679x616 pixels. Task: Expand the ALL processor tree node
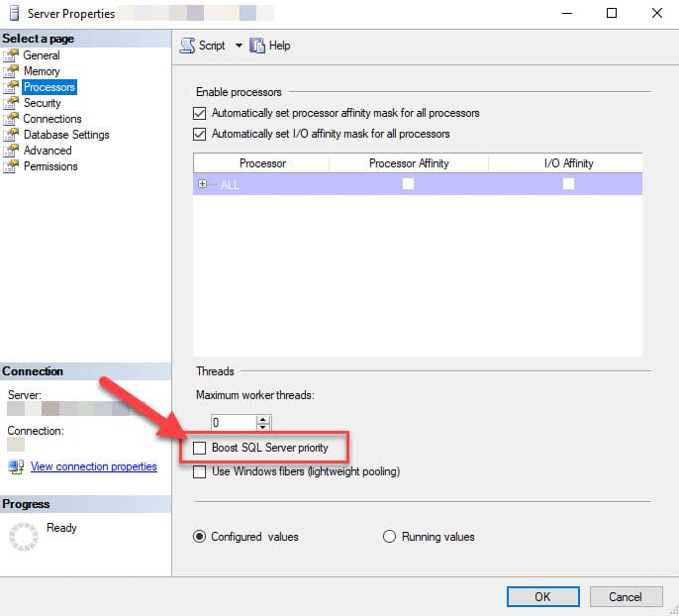coord(202,184)
